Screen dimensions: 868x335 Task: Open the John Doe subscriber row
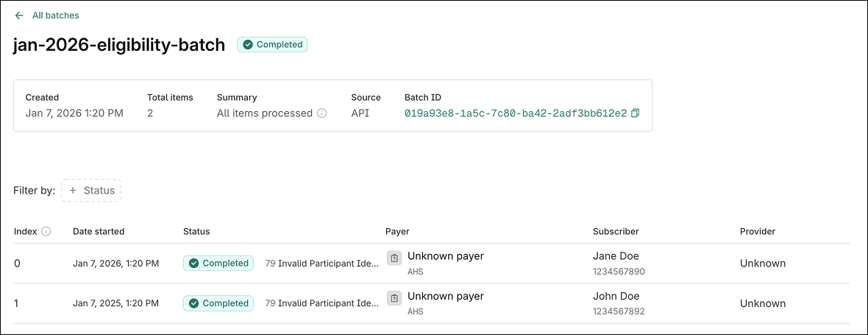point(616,296)
